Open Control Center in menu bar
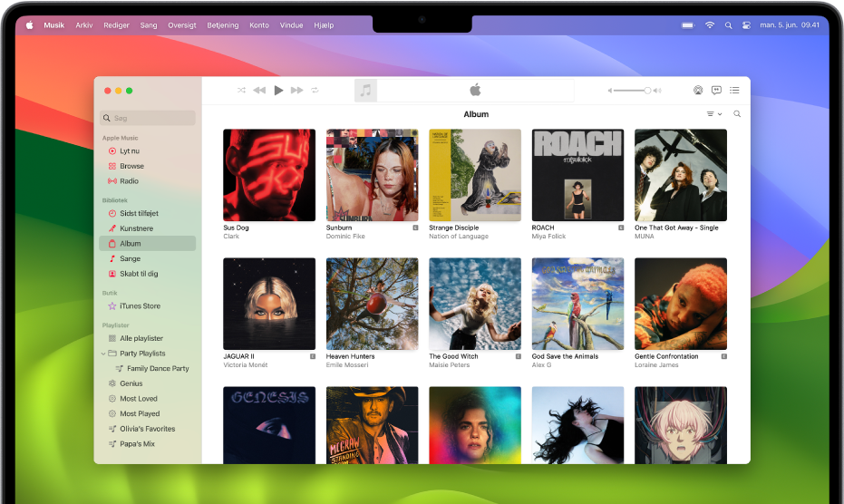Image resolution: width=844 pixels, height=504 pixels. [x=747, y=25]
